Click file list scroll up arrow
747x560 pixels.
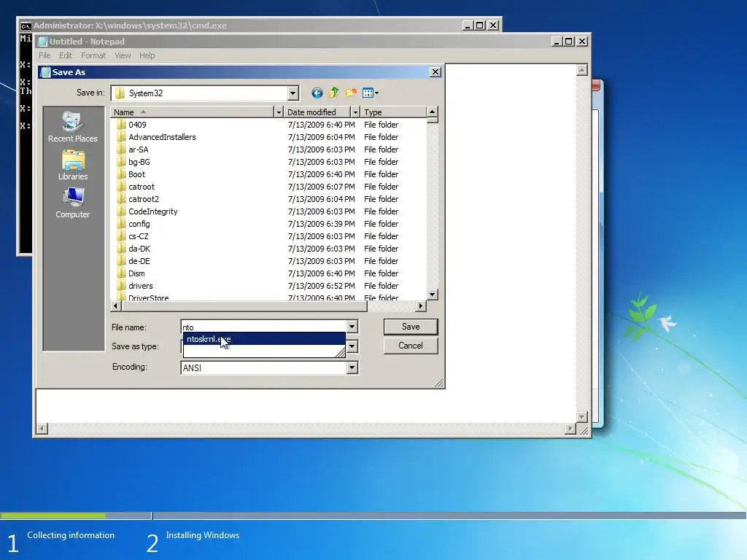point(432,112)
